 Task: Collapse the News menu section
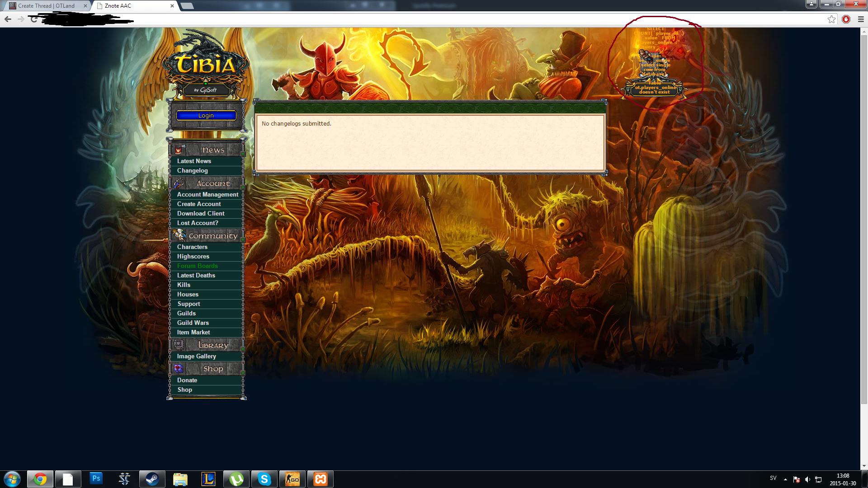coord(243,155)
